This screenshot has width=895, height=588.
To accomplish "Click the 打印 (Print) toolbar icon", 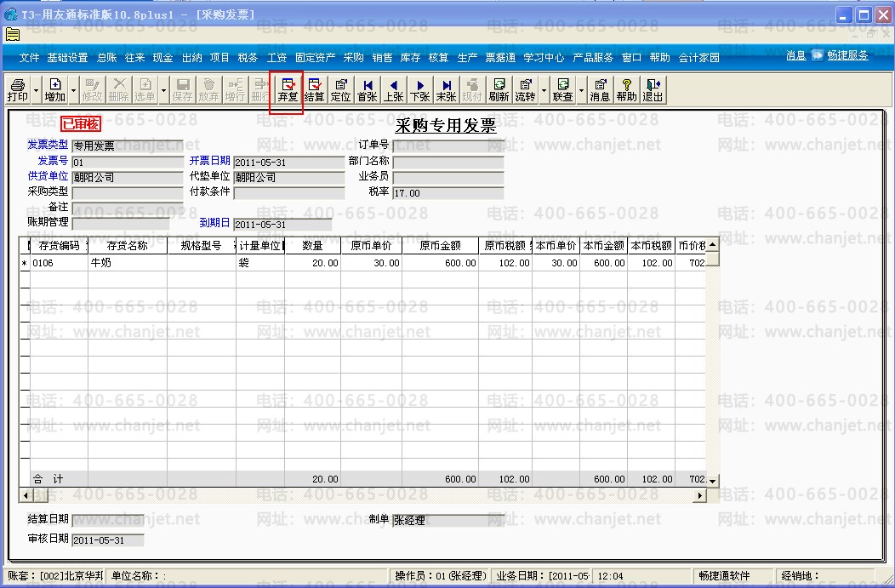I will click(17, 89).
